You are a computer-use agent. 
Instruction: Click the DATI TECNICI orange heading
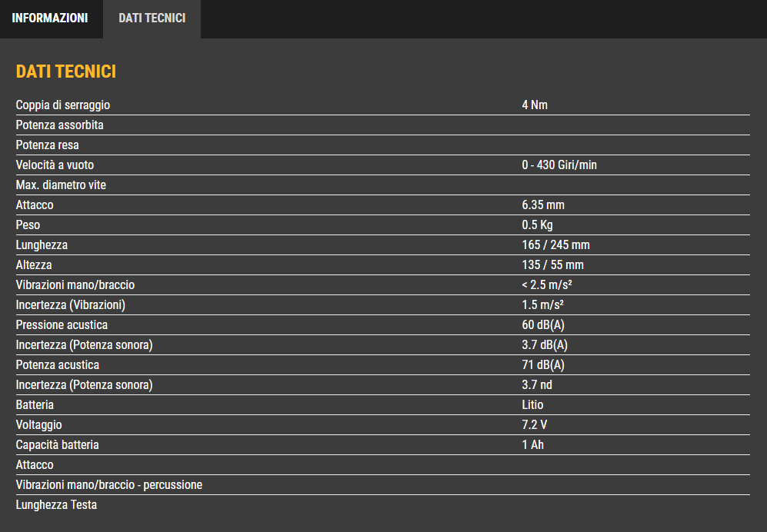(x=66, y=71)
